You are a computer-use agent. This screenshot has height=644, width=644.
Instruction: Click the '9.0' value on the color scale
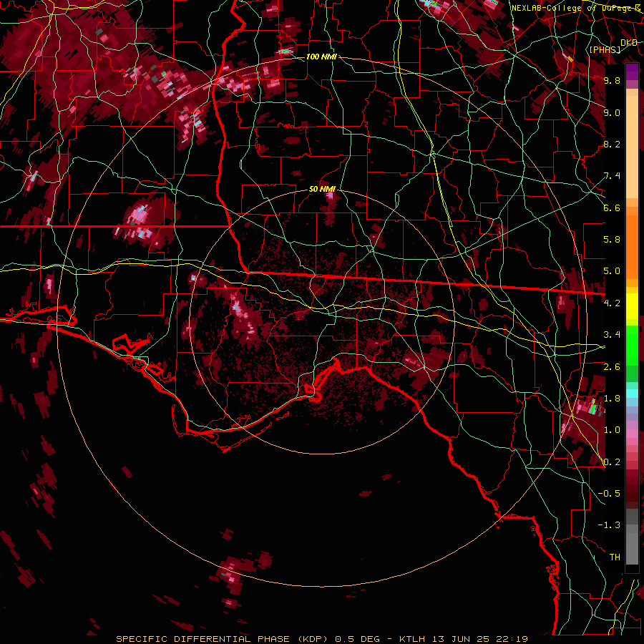click(x=612, y=112)
